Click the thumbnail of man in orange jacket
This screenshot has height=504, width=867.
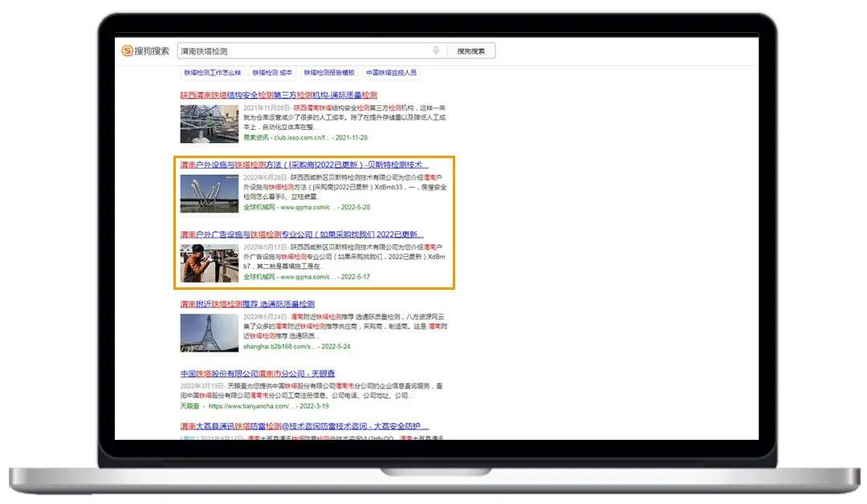[209, 263]
